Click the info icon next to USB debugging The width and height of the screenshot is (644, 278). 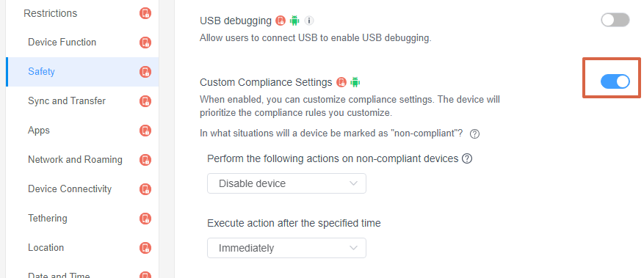pyautogui.click(x=309, y=21)
